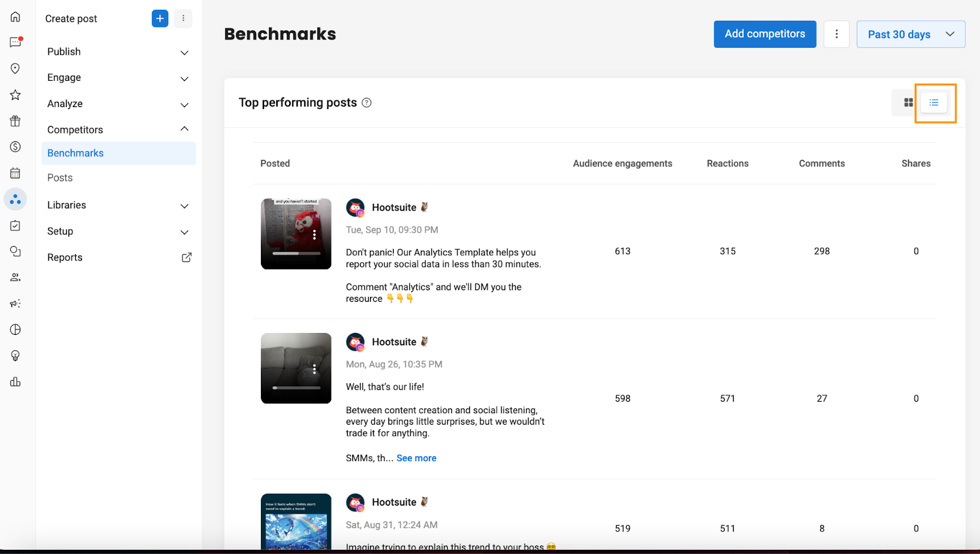Click Hootsuite name on the Aug 26 post
The image size is (980, 554).
(x=394, y=342)
